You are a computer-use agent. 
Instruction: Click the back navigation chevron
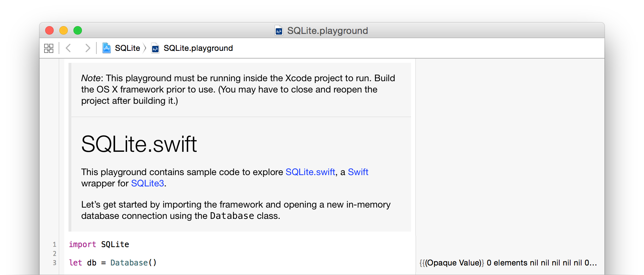point(68,48)
